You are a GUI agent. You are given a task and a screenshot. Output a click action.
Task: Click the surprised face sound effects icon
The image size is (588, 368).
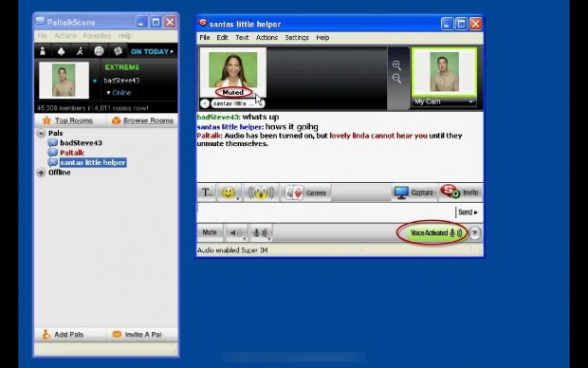click(x=261, y=193)
